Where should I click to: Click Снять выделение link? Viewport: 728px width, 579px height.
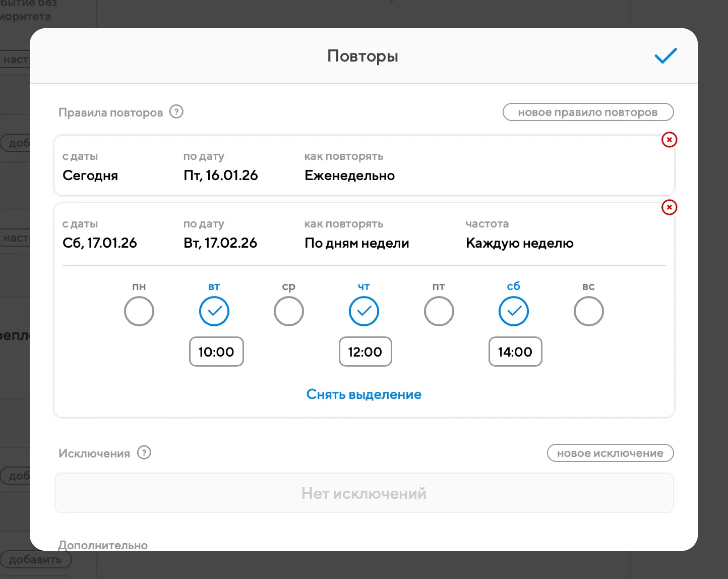[x=364, y=394]
